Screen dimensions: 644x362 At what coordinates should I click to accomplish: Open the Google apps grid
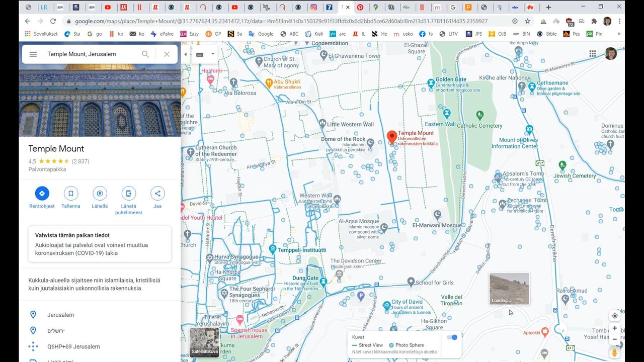pyautogui.click(x=593, y=54)
